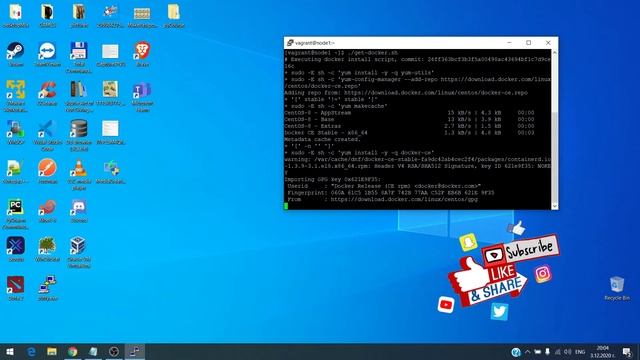Open the VLC media player shortcut
Viewport: 640px width, 360px height.
(x=79, y=174)
